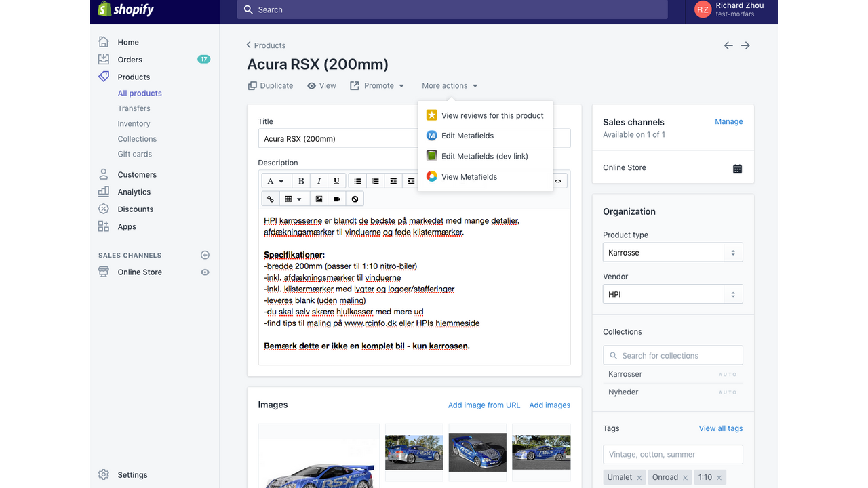Open Vendor HPI dropdown
This screenshot has height=488, width=868.
point(673,294)
